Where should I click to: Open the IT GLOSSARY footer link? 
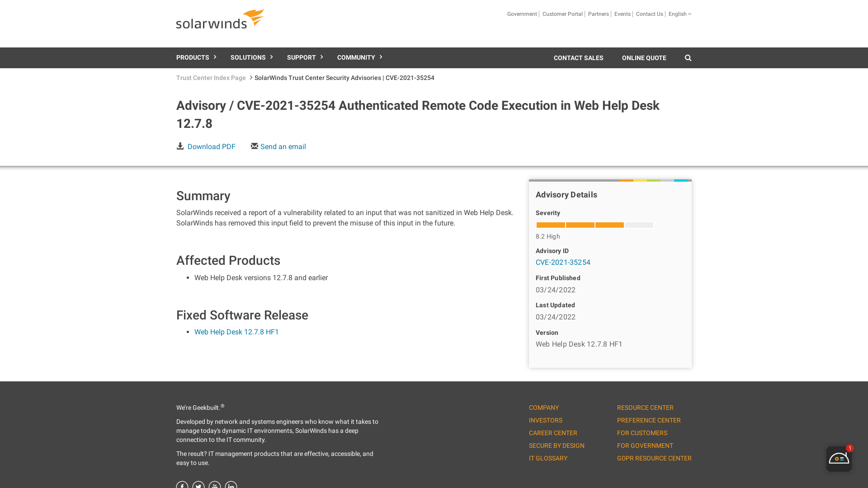[x=548, y=458]
